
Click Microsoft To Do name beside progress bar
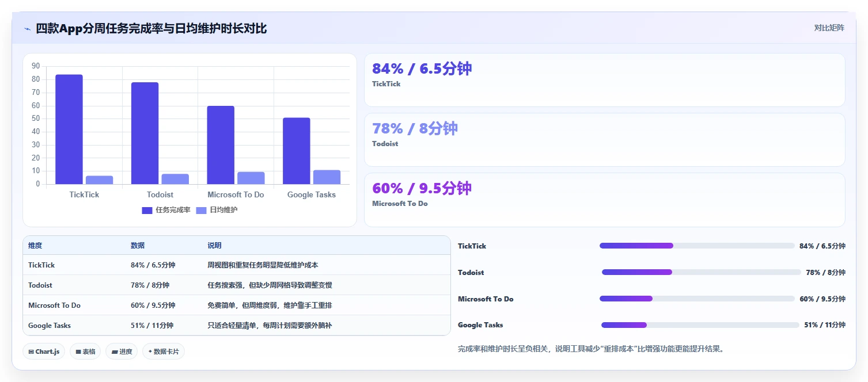pos(486,299)
